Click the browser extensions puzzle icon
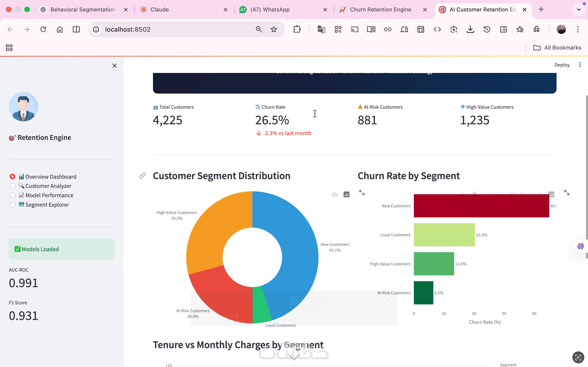This screenshot has height=367, width=588. [x=297, y=29]
